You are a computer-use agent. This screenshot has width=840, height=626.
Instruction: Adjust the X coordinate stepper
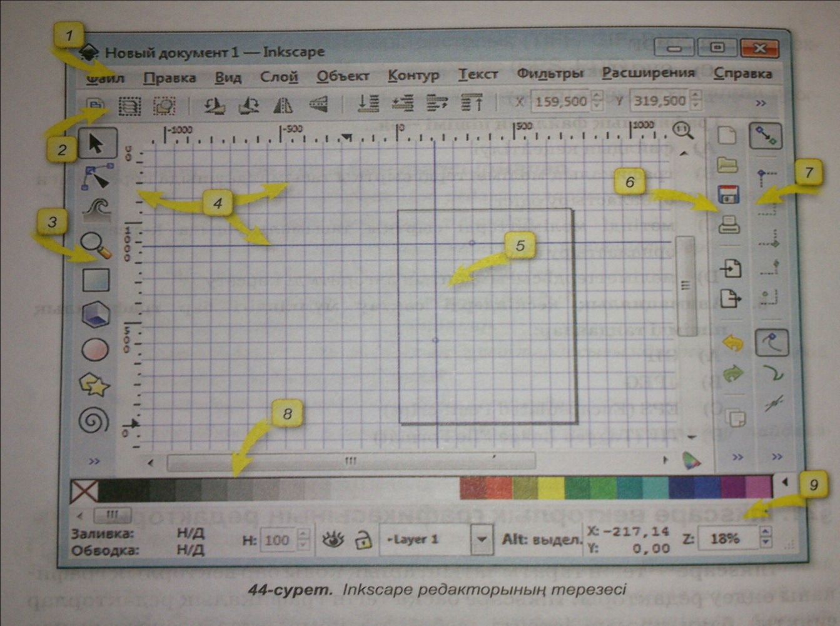pyautogui.click(x=597, y=100)
